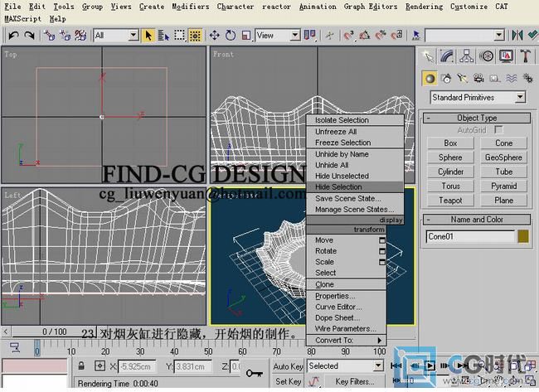Toggle Auto Key animation mode

point(288,366)
